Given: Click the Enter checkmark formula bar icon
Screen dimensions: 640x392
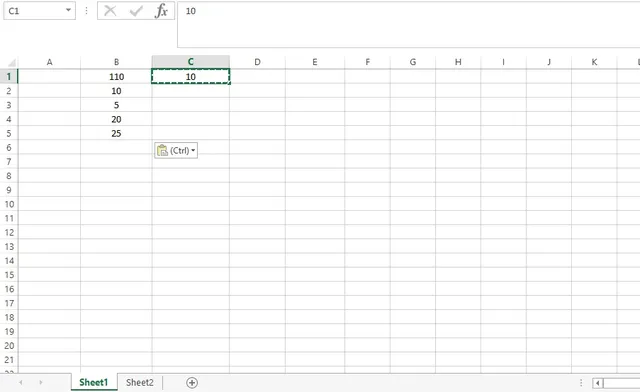Looking at the screenshot, I should 136,11.
